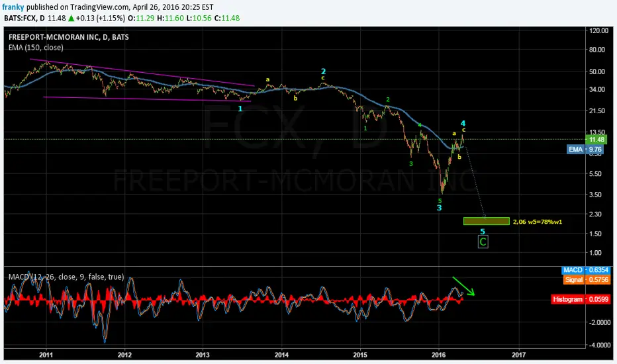Click the 2015 label on time axis
This screenshot has width=617, height=364.
tap(360, 355)
